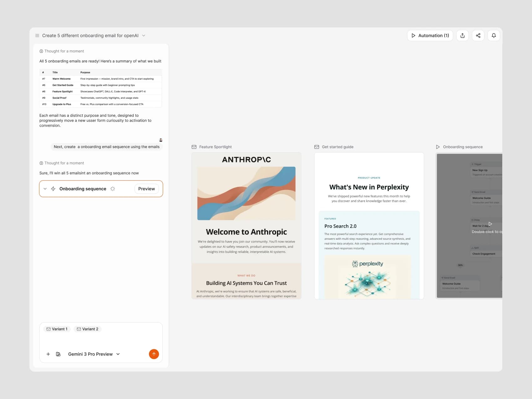Screen dimensions: 532x399
Task: Open the Get started guide email thumbnail
Action: [369, 226]
